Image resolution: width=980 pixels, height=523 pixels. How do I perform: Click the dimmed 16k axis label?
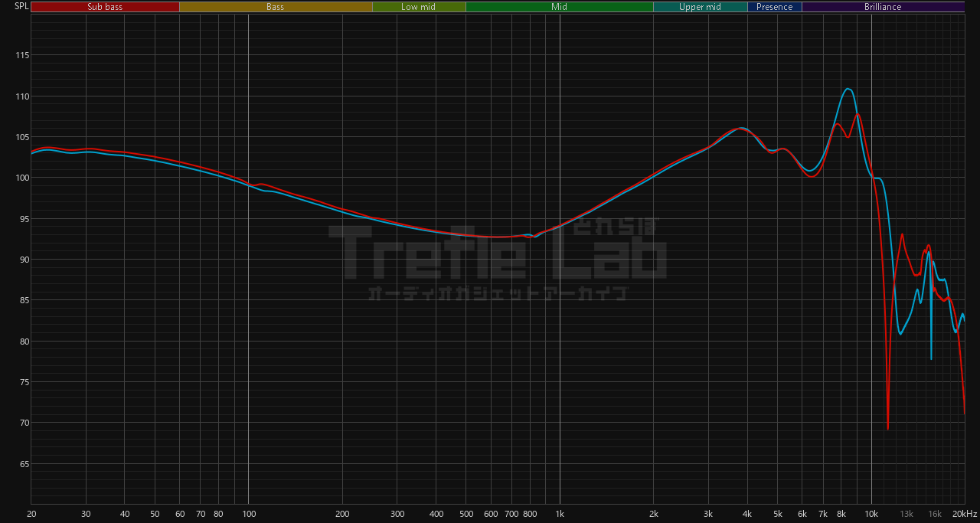click(933, 514)
